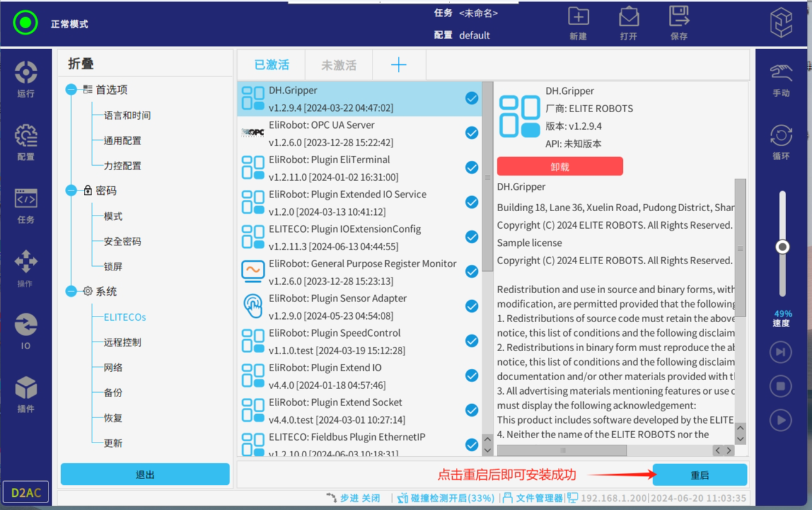
Task: Toggle the Plugin Sensor Adapter checkmark
Action: click(x=472, y=306)
